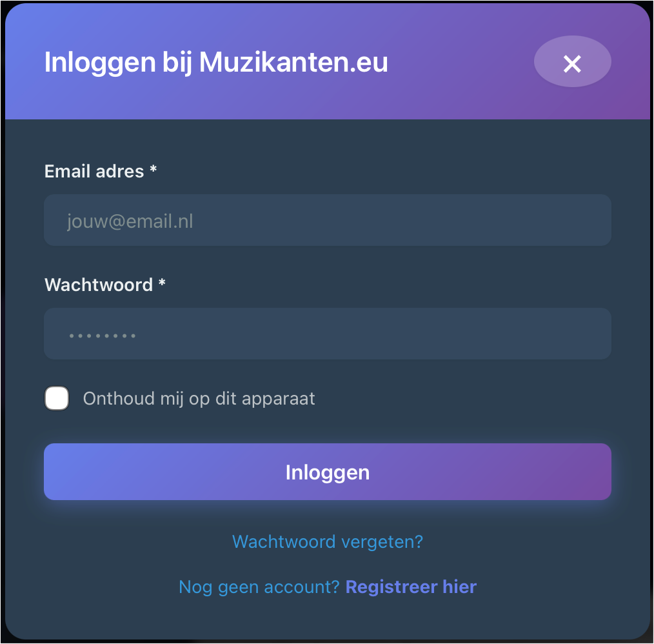Screen dimensions: 654x644
Task: Select the jouw@email.nl placeholder text
Action: pos(130,221)
